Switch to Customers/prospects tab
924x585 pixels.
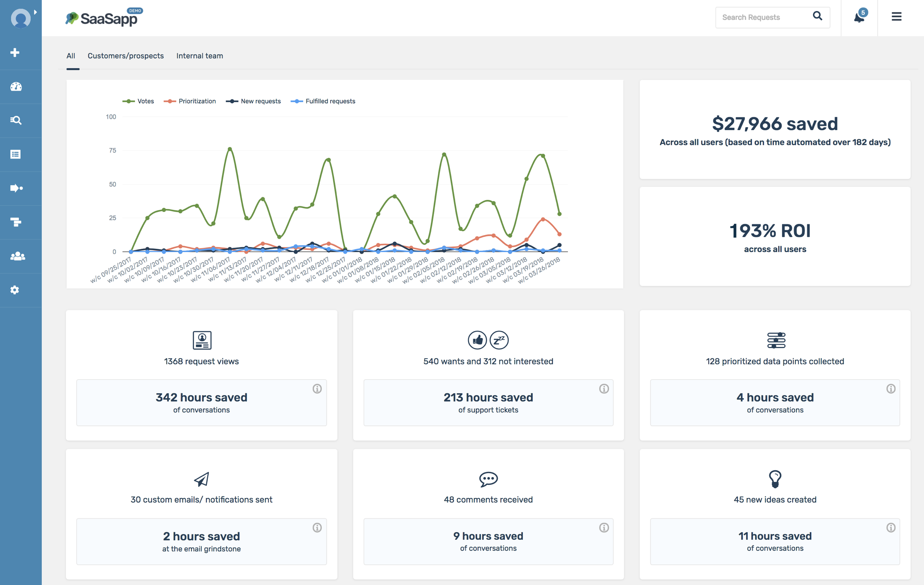pos(125,56)
